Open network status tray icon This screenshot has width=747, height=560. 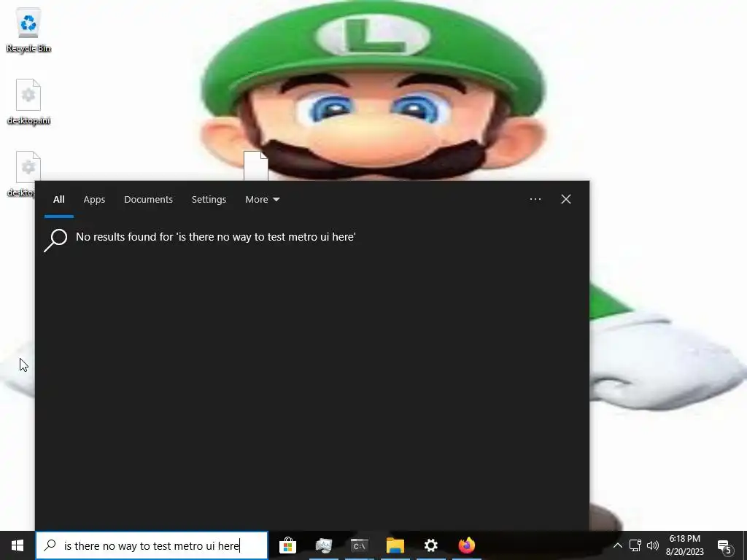pos(635,545)
